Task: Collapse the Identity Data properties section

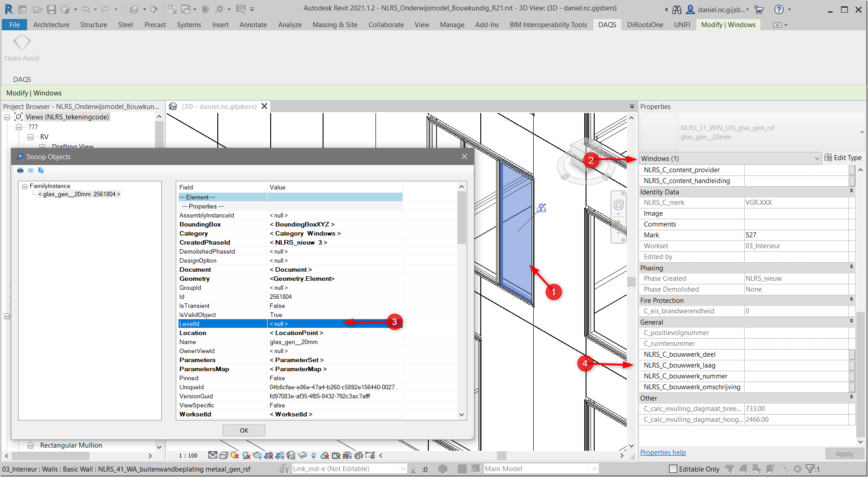Action: pyautogui.click(x=851, y=192)
